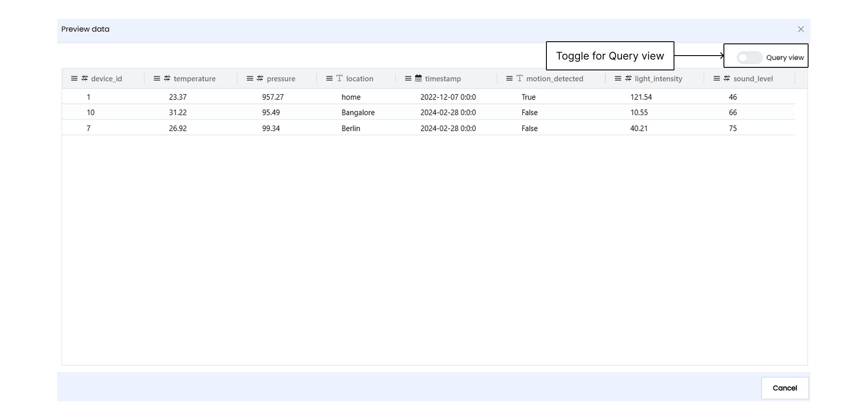Select timestamp cell in the Berlin row
This screenshot has height=420, width=868.
click(x=448, y=128)
